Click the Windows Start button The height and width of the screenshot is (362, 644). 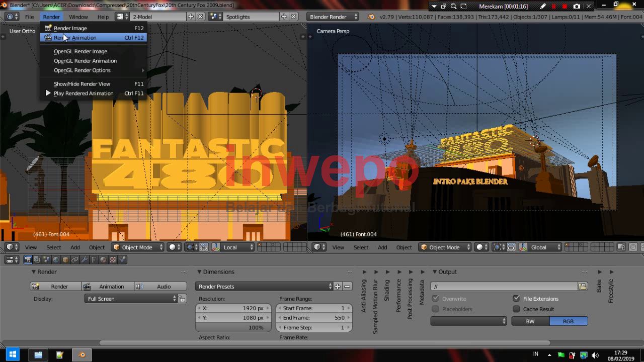[13, 354]
